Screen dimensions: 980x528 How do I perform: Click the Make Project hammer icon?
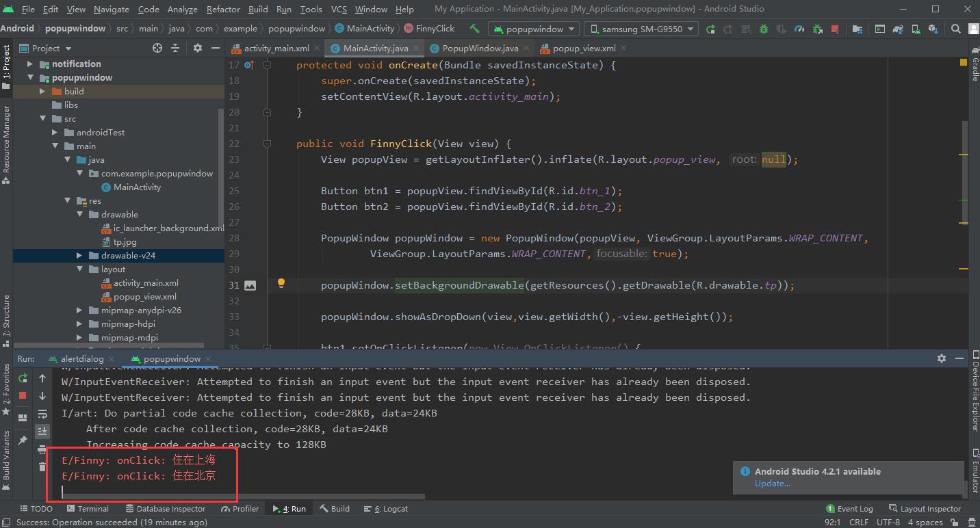pos(474,29)
